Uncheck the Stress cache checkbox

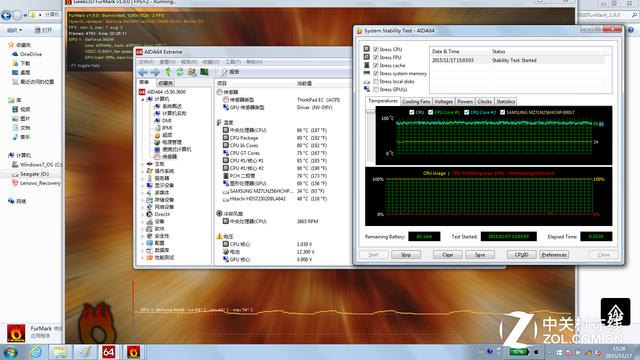point(376,65)
